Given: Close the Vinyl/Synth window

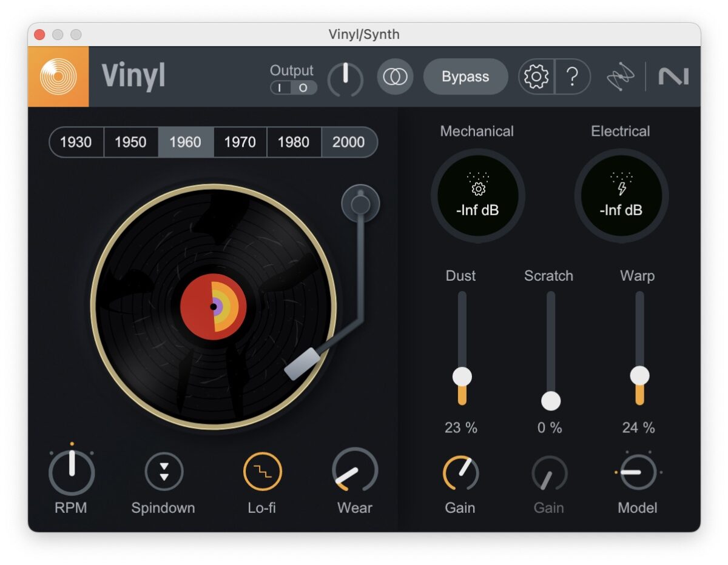Looking at the screenshot, I should point(39,35).
